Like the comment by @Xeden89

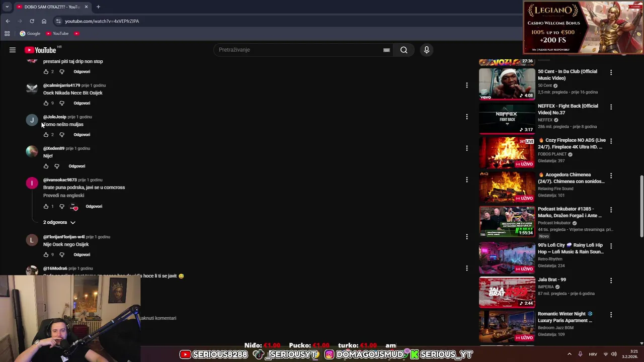[x=46, y=166]
